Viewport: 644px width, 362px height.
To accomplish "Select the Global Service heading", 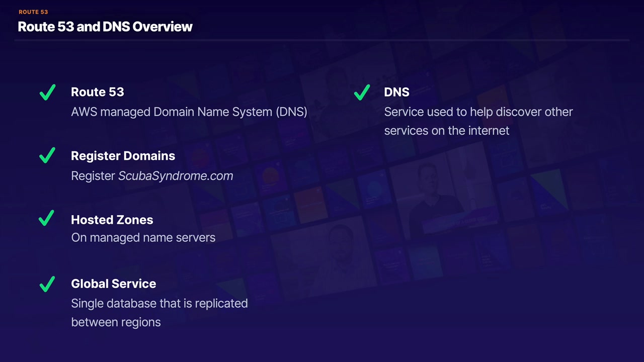I will [113, 284].
